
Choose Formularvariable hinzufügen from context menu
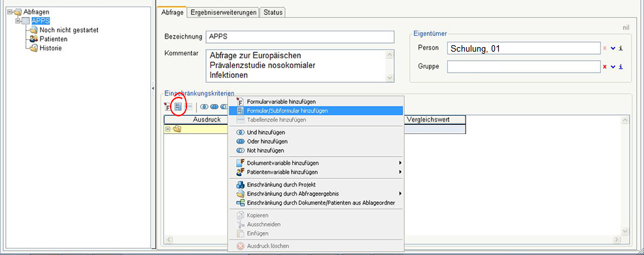(x=316, y=101)
